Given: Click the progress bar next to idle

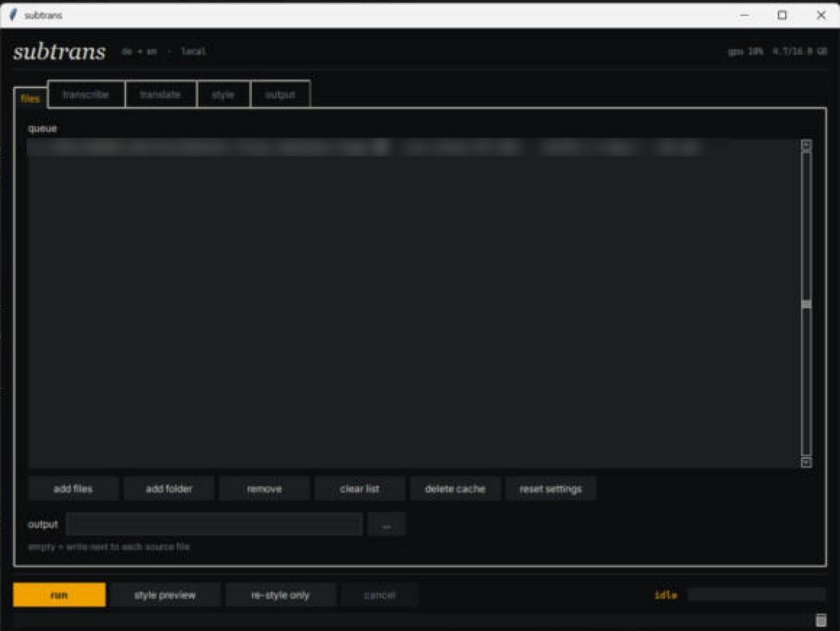Looking at the screenshot, I should click(x=756, y=595).
